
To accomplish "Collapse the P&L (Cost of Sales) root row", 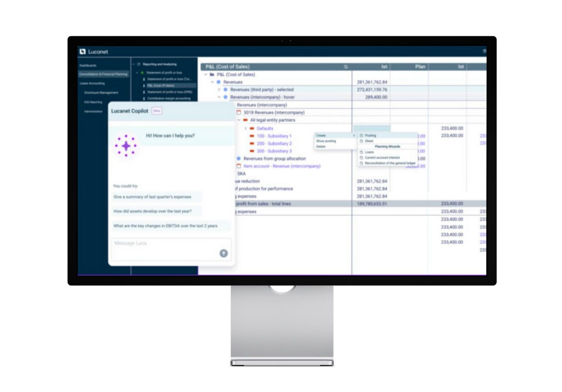I will [x=206, y=74].
